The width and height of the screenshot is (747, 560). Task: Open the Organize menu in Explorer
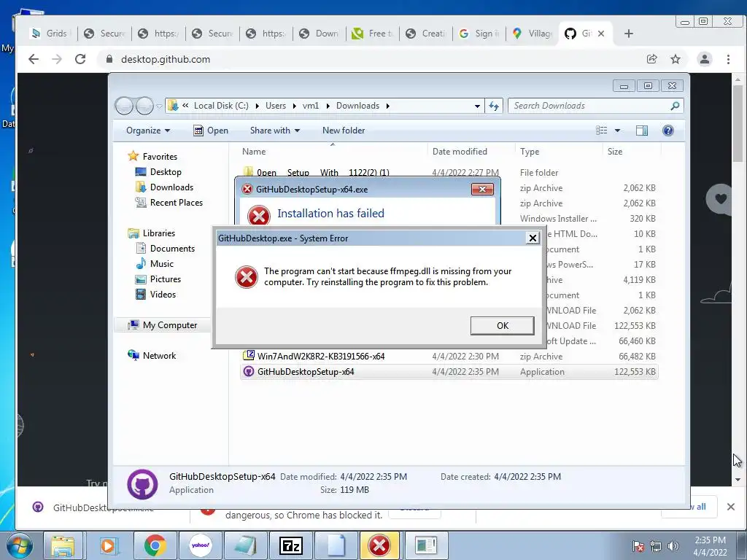147,131
